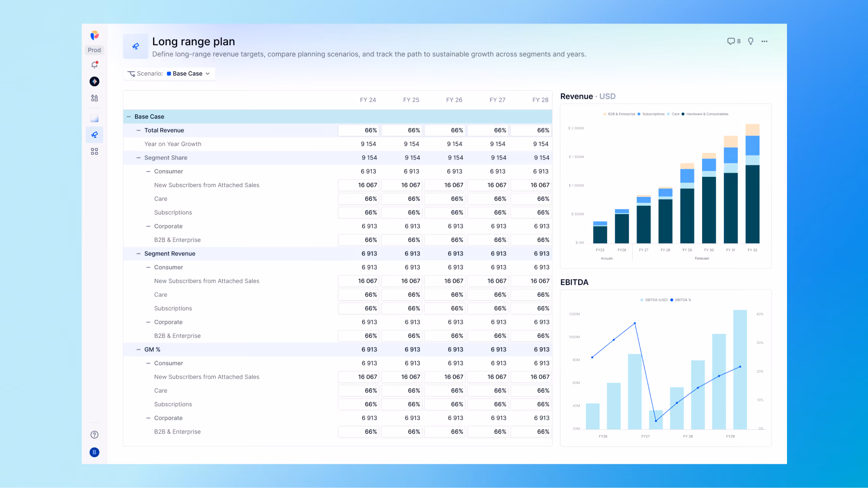Collapse the Total Revenue row

click(x=138, y=131)
